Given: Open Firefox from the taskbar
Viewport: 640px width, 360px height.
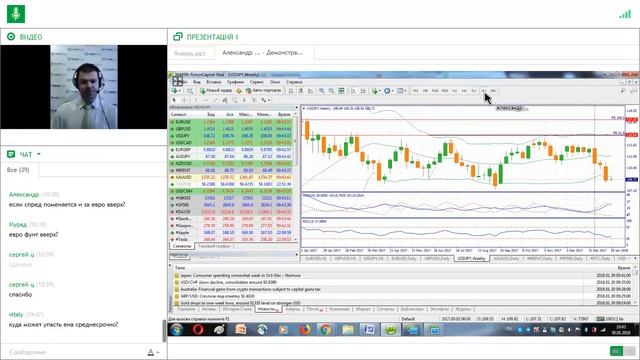Looking at the screenshot, I should tap(304, 329).
